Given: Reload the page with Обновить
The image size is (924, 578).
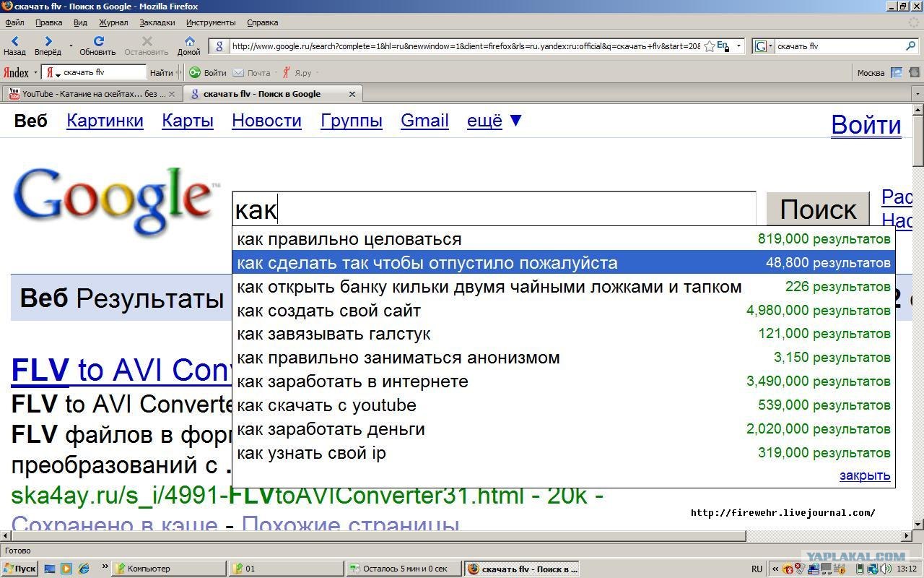Looking at the screenshot, I should (x=97, y=46).
